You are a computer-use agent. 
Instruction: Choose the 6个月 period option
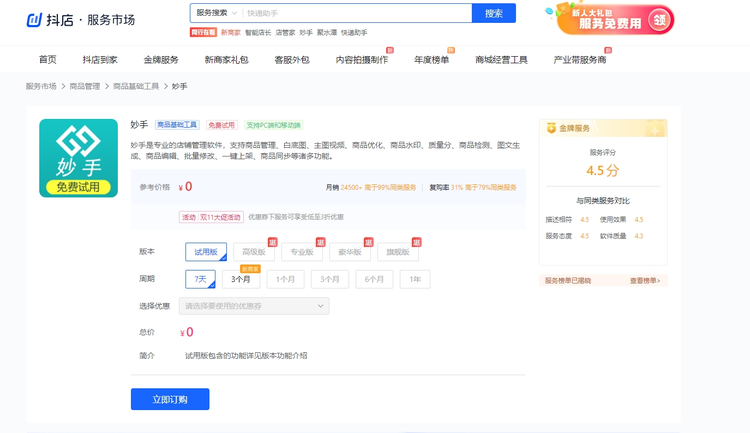pos(375,279)
